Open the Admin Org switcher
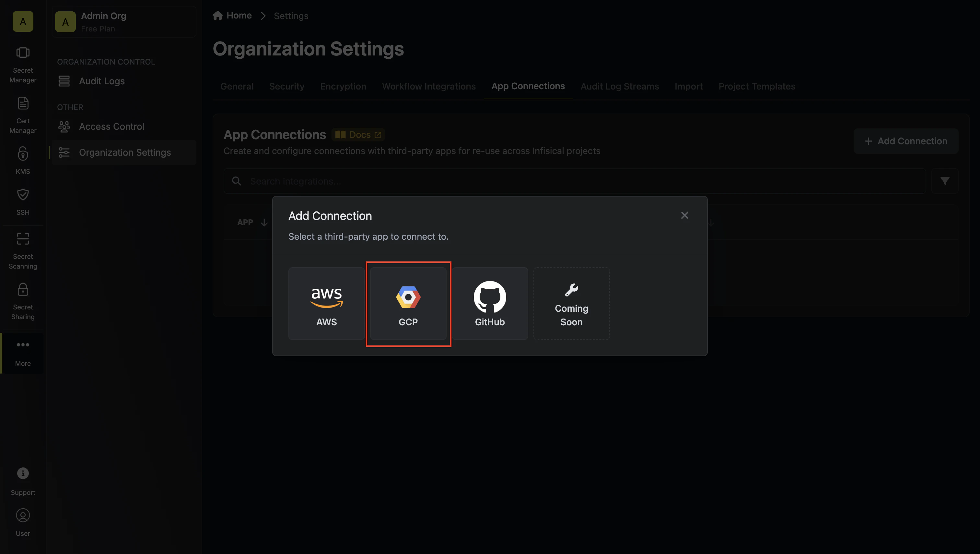 [x=124, y=22]
